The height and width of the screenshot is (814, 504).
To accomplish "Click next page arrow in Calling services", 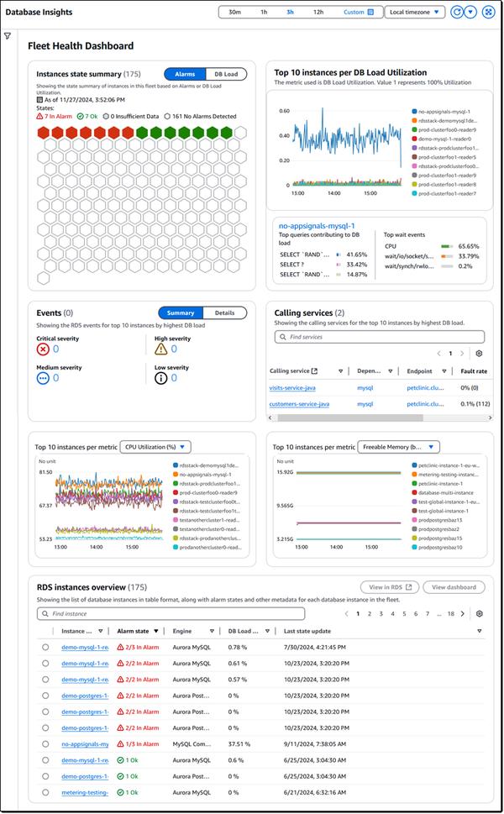I will pyautogui.click(x=461, y=353).
